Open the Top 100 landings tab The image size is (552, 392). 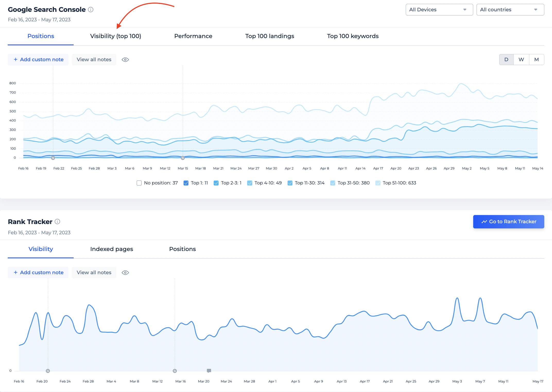point(270,36)
